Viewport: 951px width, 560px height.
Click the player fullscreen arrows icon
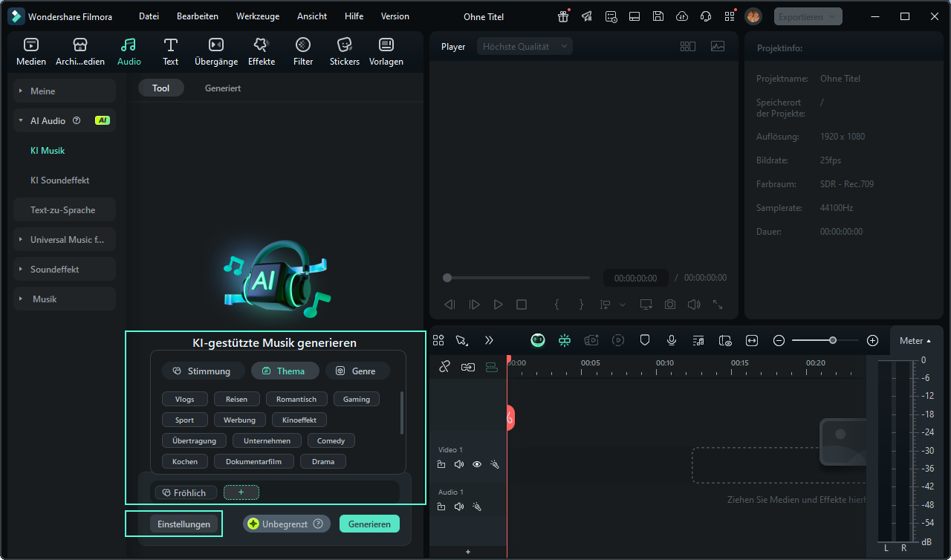coord(718,305)
